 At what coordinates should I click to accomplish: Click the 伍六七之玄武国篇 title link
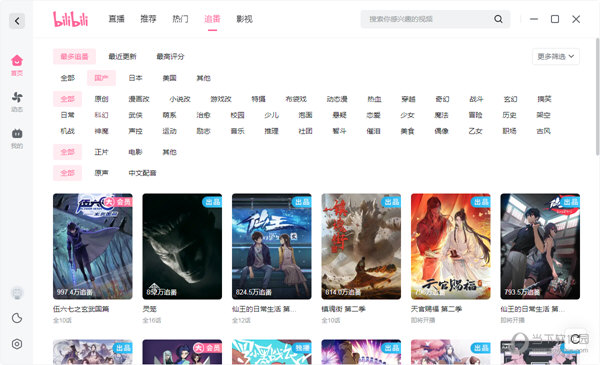(x=81, y=309)
